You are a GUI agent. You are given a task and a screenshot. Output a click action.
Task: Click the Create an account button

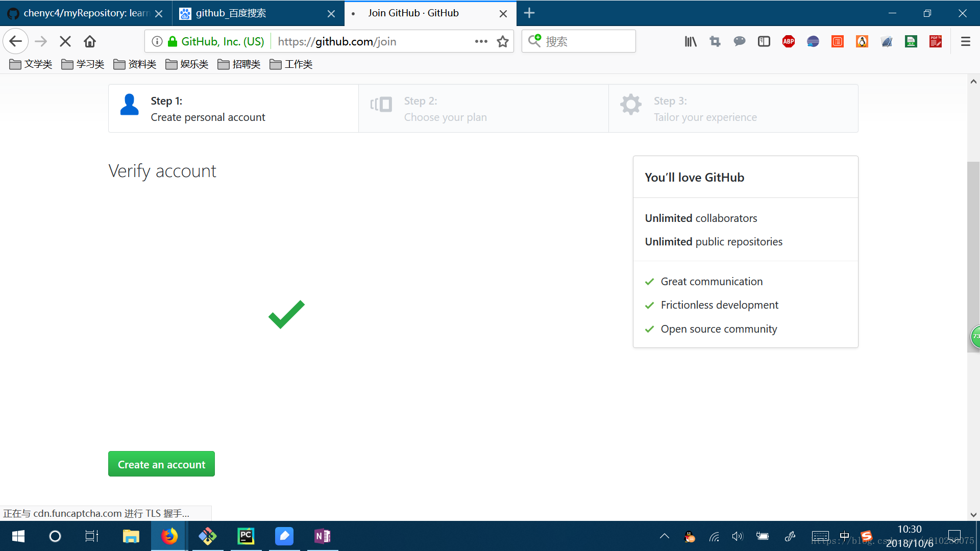click(x=161, y=464)
